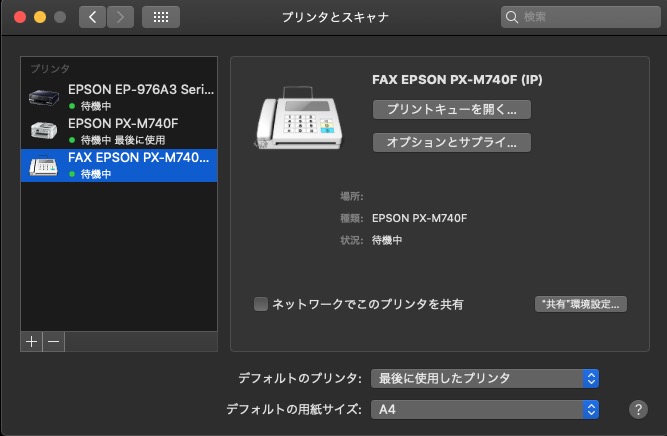Click the 種類 value EPSON PX-M740F
The image size is (667, 436).
tap(419, 218)
